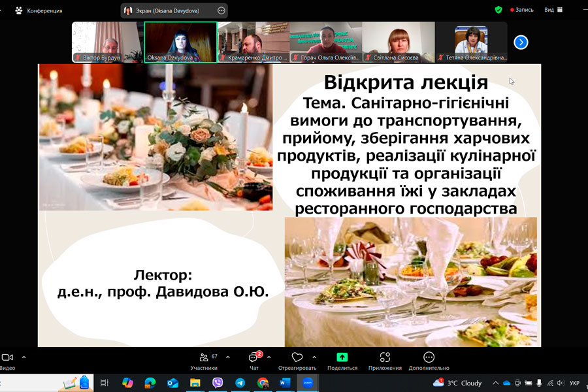This screenshot has height=392, width=588.
Task: Open Microsoft Edge from taskbar
Action: [x=150, y=383]
